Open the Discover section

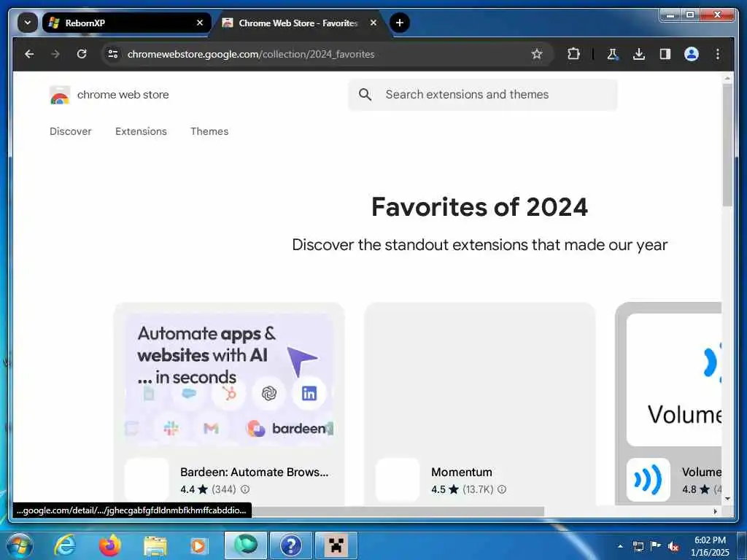pyautogui.click(x=71, y=131)
